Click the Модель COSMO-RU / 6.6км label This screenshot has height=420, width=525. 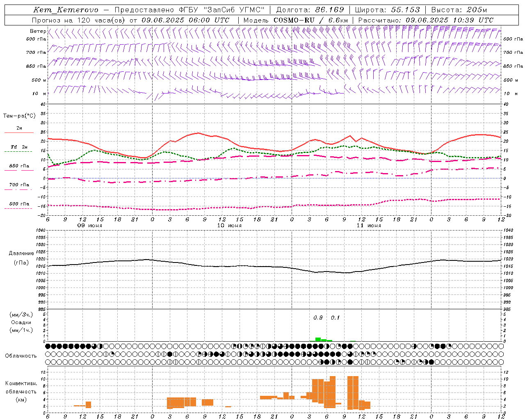295,20
